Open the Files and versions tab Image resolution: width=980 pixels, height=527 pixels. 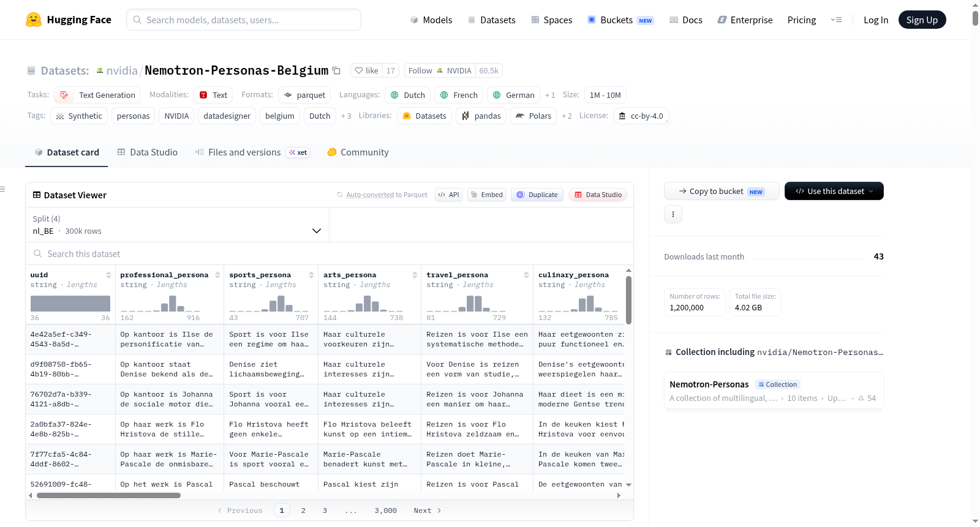click(252, 152)
